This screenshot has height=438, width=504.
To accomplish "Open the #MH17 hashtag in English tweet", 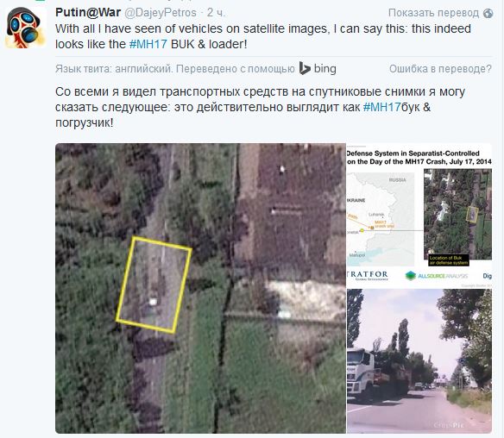I will click(148, 44).
